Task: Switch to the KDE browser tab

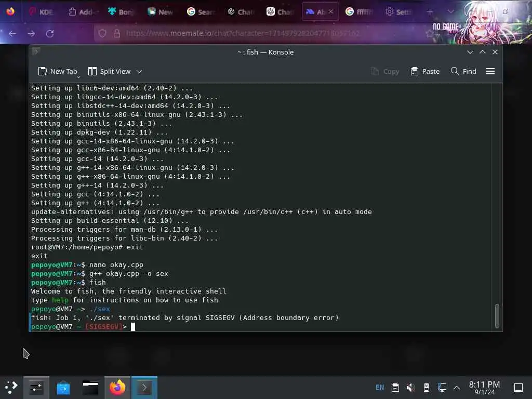Action: [x=41, y=12]
